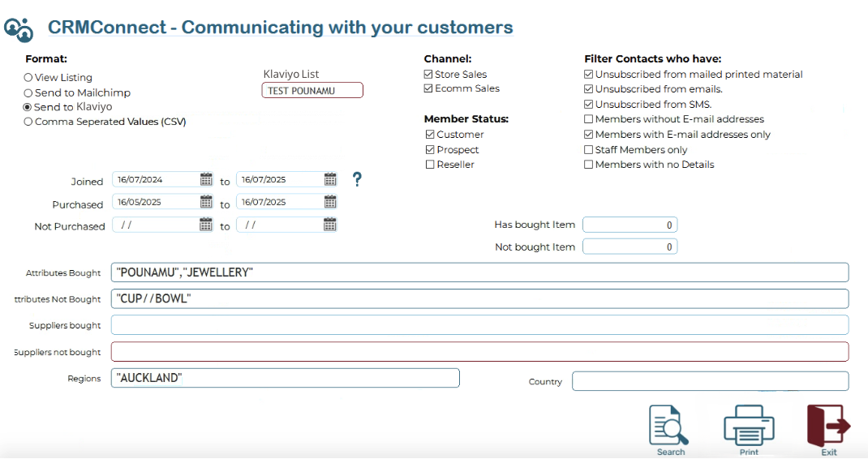Click the 'Filter Contacts who have:' heading
The image size is (868, 459).
(653, 58)
